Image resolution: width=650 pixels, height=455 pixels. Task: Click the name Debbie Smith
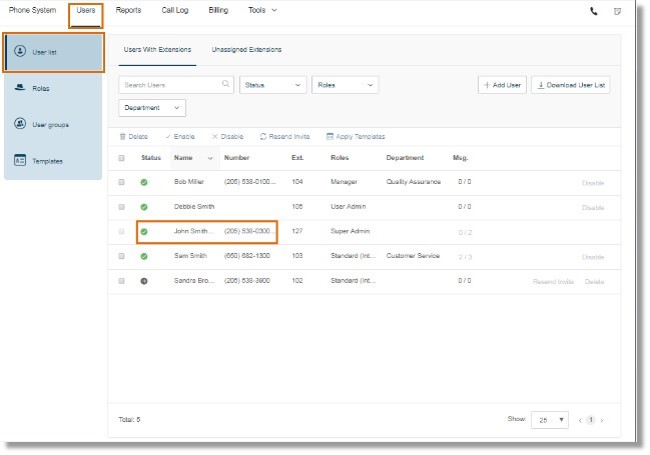[x=194, y=206]
